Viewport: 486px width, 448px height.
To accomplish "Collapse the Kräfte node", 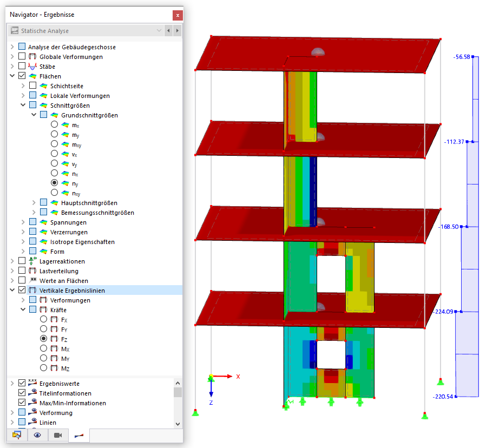I will point(23,309).
